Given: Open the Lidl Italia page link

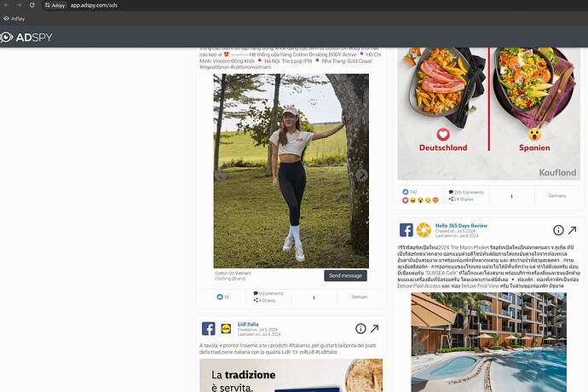Looking at the screenshot, I should tap(248, 324).
